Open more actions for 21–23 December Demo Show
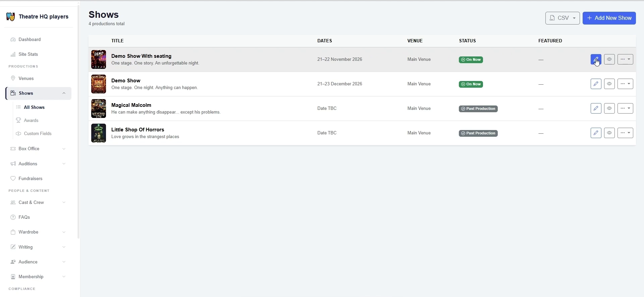 625,84
